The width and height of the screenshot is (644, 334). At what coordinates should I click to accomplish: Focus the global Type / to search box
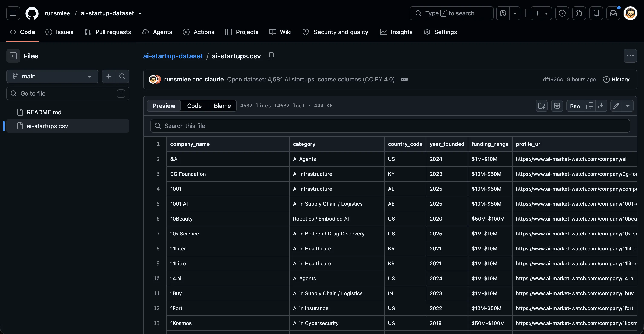(x=451, y=13)
